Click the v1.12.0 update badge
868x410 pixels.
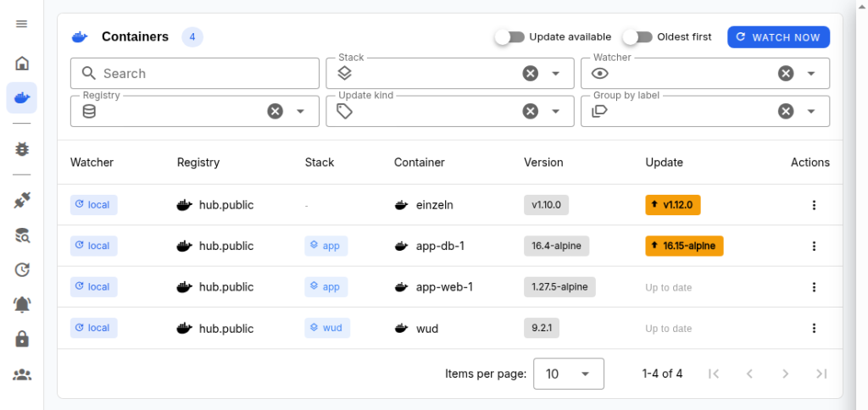click(x=672, y=205)
